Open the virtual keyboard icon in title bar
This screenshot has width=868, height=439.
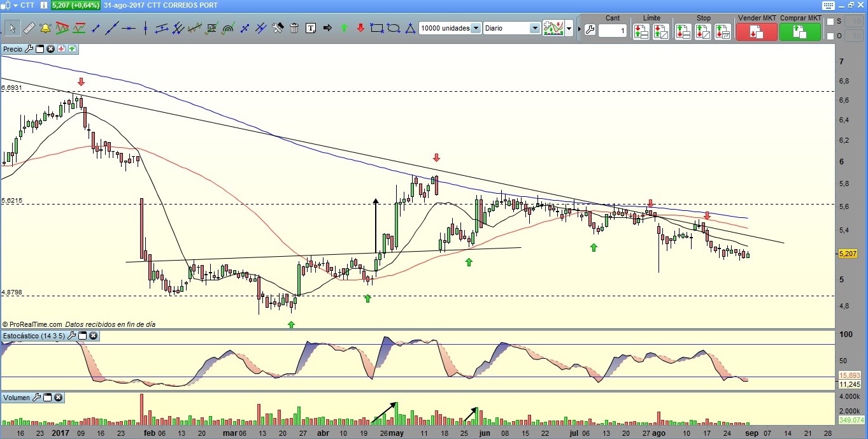pos(828,5)
